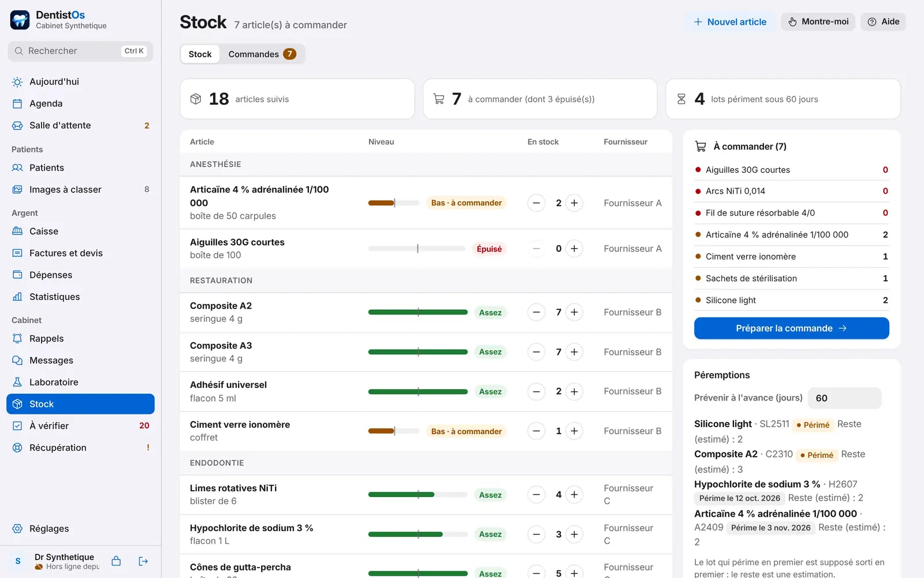Click Préparer la commande
Viewport: 924px width, 578px height.
click(x=791, y=328)
